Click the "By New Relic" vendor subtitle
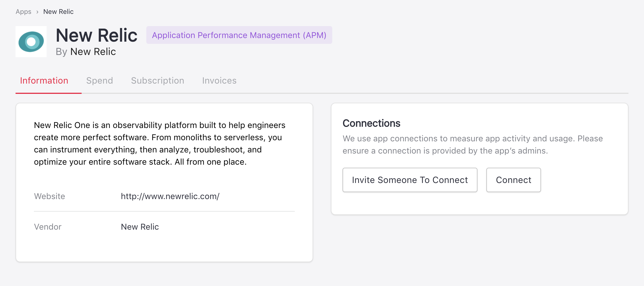The height and width of the screenshot is (286, 644). (x=85, y=52)
